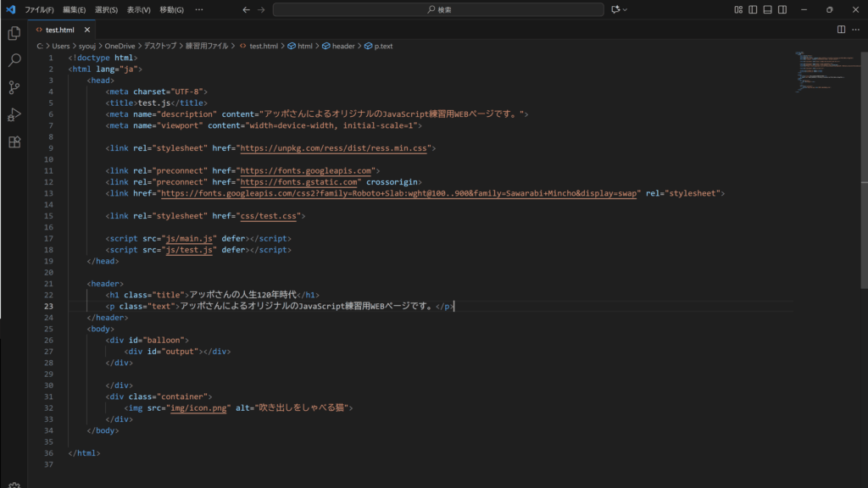Click the header breadcrumb item
Screen dimensions: 868x488
pyautogui.click(x=342, y=46)
